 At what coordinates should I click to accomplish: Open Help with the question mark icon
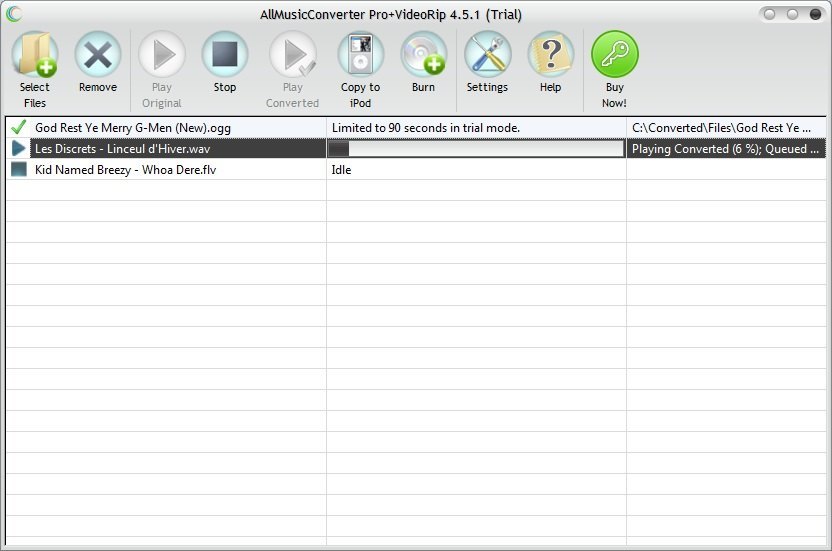(550, 55)
